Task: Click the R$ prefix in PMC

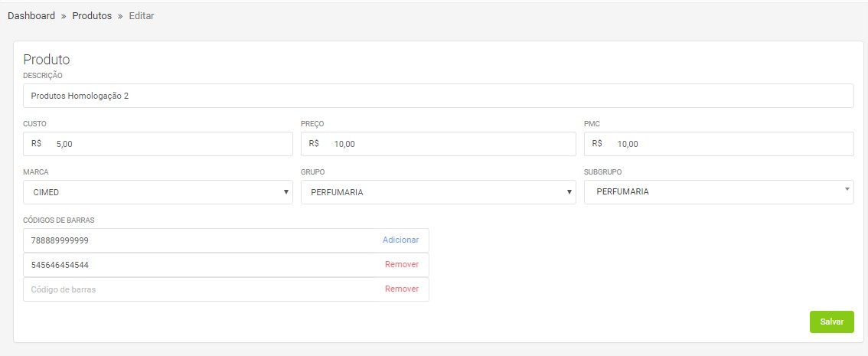Action: click(x=598, y=144)
